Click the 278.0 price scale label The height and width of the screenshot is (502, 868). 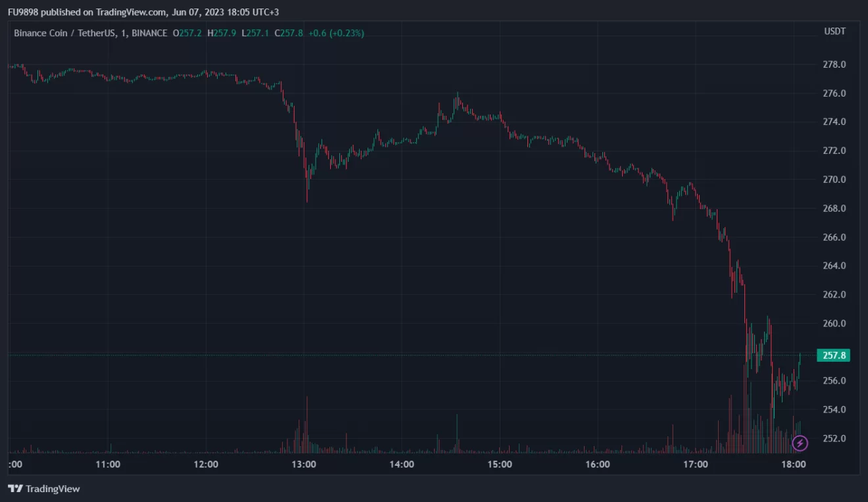pyautogui.click(x=834, y=64)
